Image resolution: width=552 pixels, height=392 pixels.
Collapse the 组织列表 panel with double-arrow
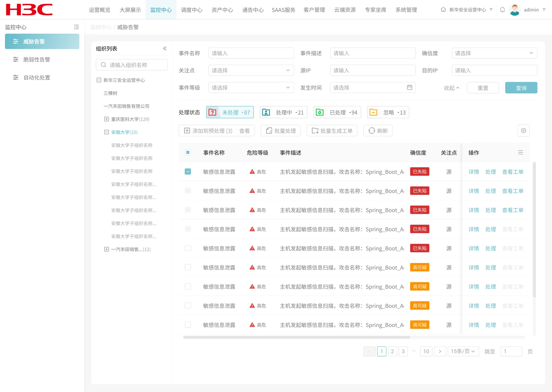165,49
